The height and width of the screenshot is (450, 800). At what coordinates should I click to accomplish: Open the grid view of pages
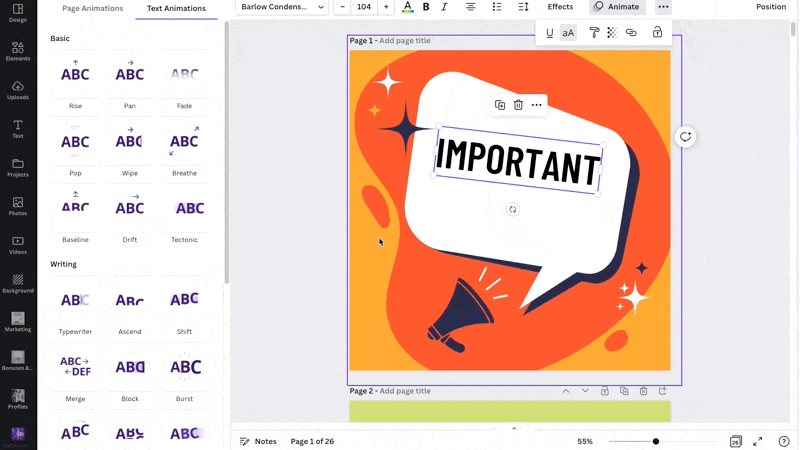tap(735, 441)
